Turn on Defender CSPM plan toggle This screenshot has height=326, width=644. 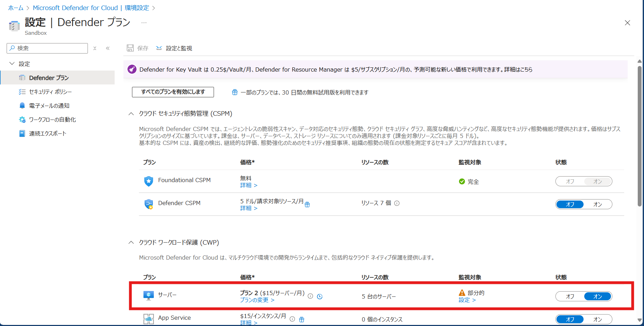[597, 204]
